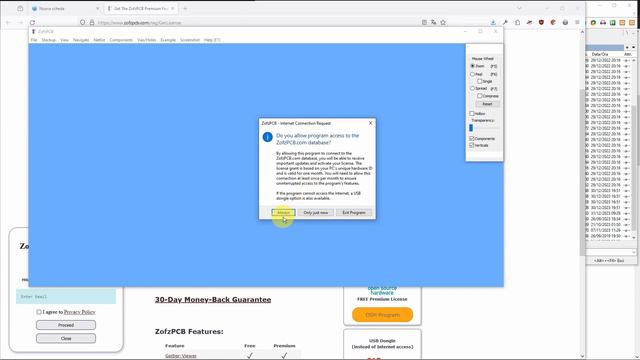Click the wrench tools icon in browser toolbar
The height and width of the screenshot is (360, 640).
click(505, 22)
